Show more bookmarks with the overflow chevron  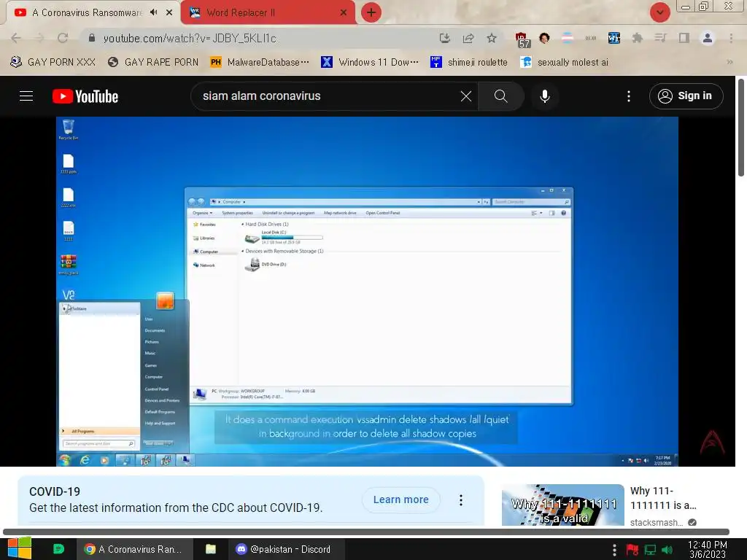pos(729,63)
